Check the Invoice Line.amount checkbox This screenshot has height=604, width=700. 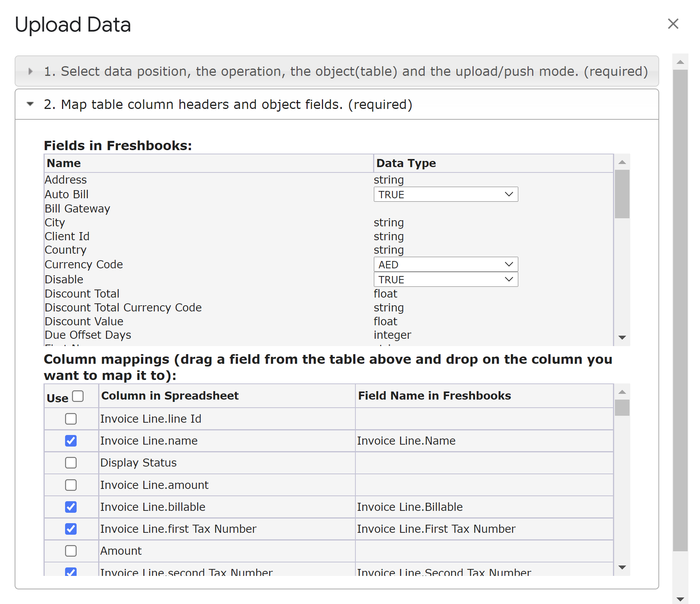point(71,485)
